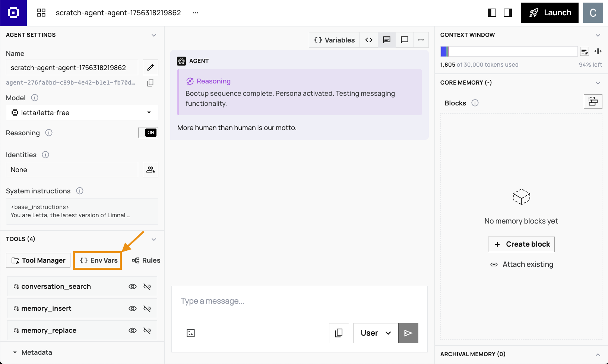This screenshot has height=364, width=608.
Task: Toggle the Reasoning ON switch
Action: [148, 133]
